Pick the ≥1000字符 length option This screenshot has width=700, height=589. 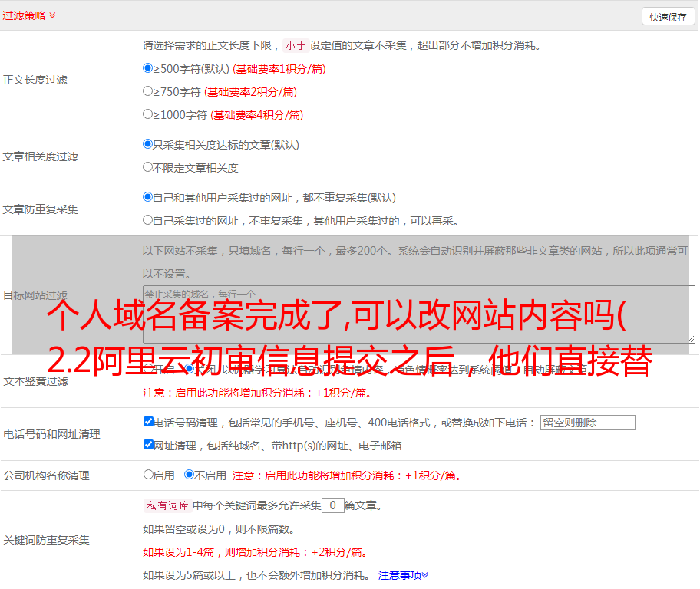pyautogui.click(x=148, y=114)
